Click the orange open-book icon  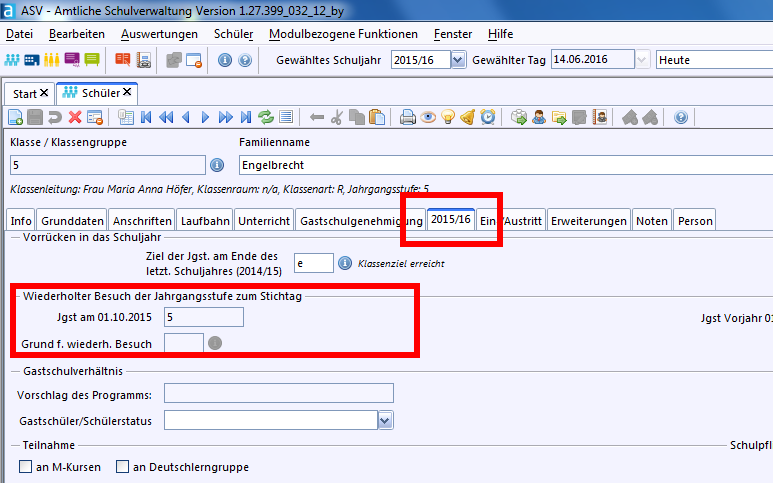(122, 60)
